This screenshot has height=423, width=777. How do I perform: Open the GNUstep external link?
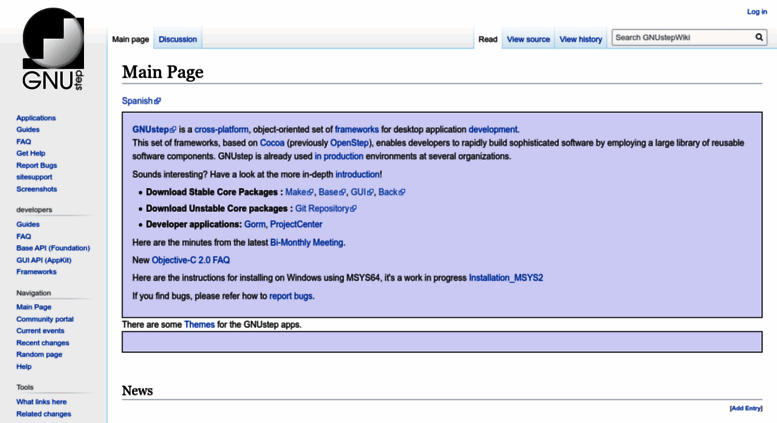click(154, 130)
